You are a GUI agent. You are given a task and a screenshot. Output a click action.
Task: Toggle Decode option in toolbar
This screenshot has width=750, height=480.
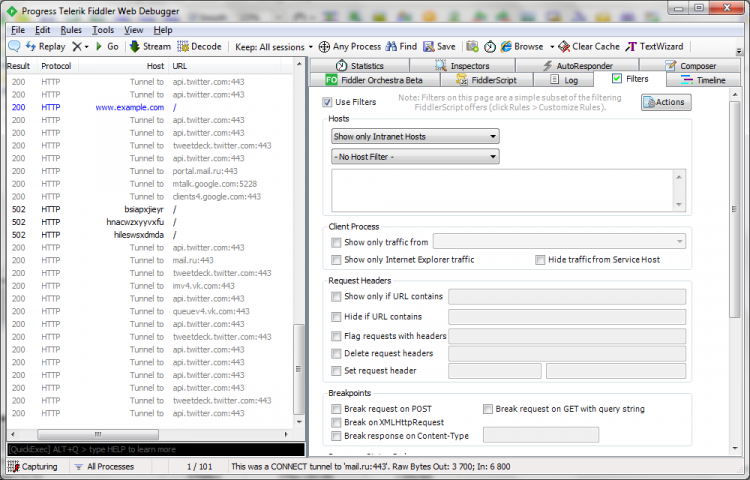199,46
